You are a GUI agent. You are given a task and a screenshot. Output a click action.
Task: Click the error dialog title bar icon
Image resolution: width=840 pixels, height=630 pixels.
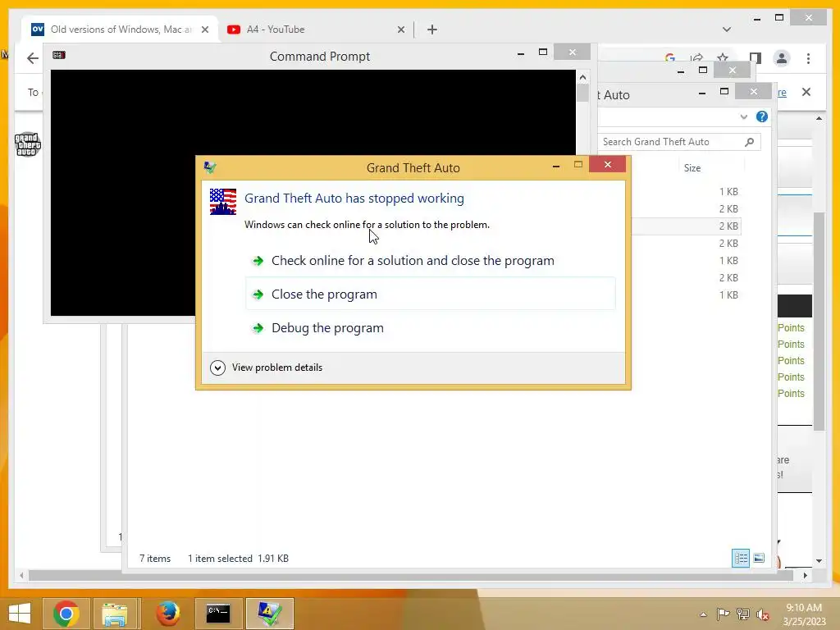tap(209, 167)
